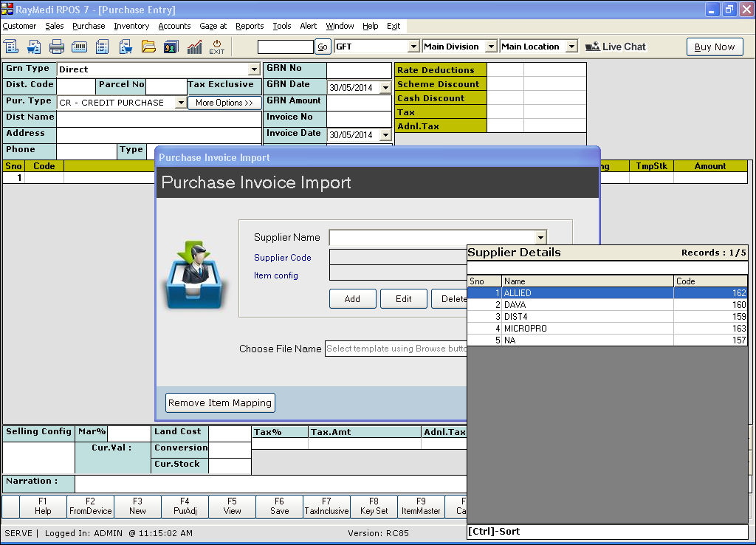This screenshot has width=756, height=545.
Task: Click the shopping cart document toolbar icon
Action: pos(34,47)
